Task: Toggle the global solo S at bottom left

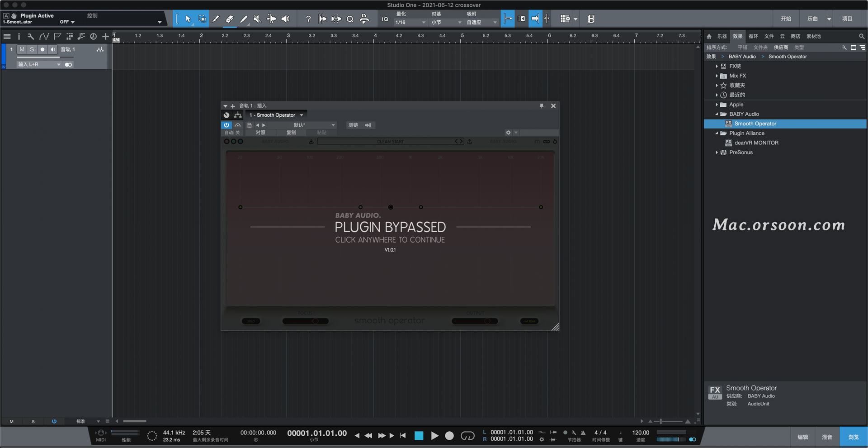Action: point(33,422)
